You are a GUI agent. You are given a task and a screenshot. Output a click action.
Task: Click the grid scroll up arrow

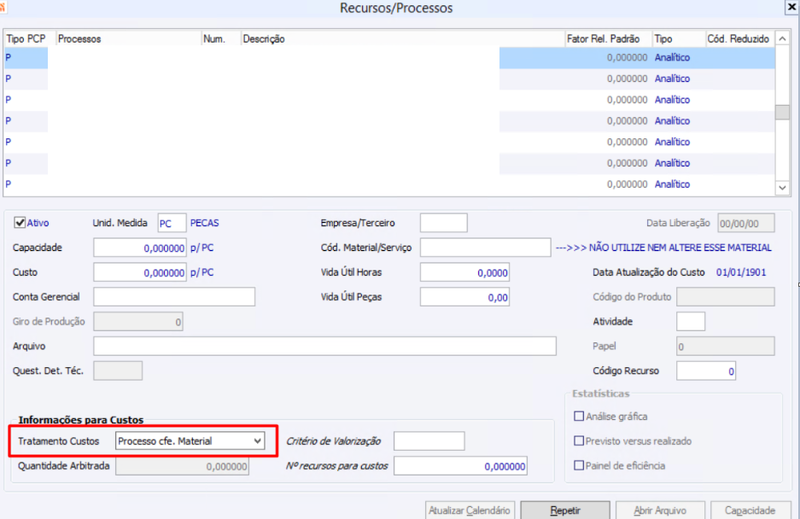[x=782, y=38]
